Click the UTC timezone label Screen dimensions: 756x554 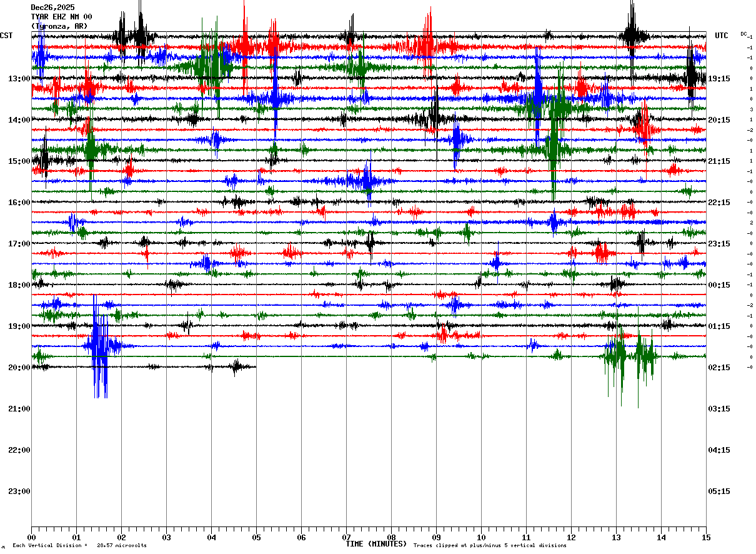tap(722, 36)
